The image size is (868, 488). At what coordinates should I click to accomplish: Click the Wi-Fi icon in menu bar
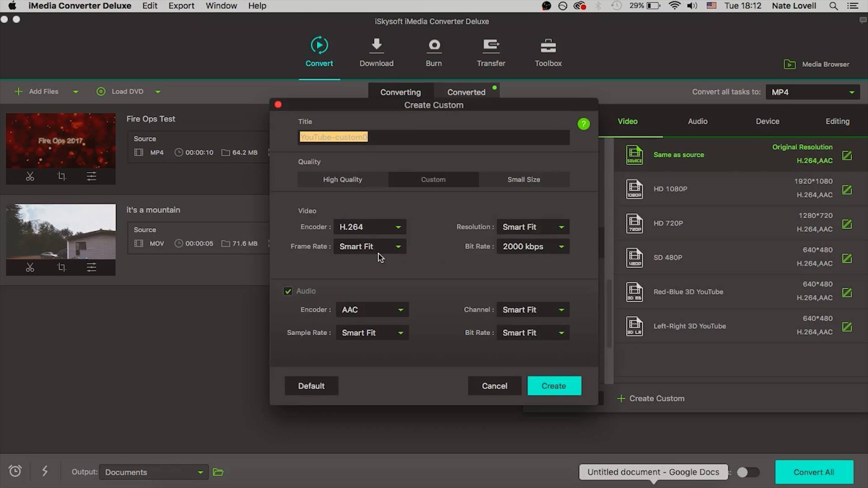click(x=675, y=6)
